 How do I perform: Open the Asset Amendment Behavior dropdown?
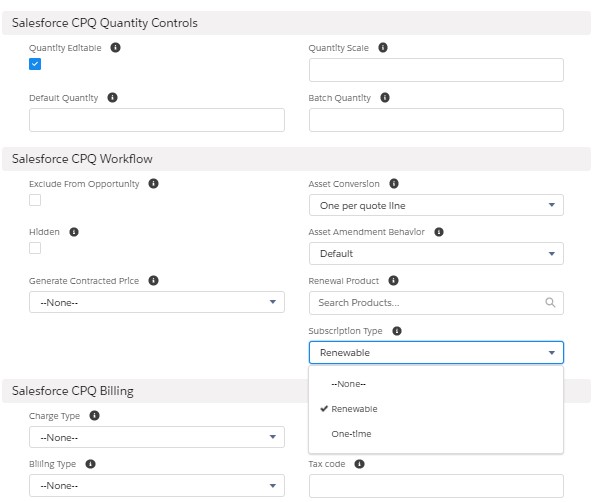pyautogui.click(x=436, y=254)
